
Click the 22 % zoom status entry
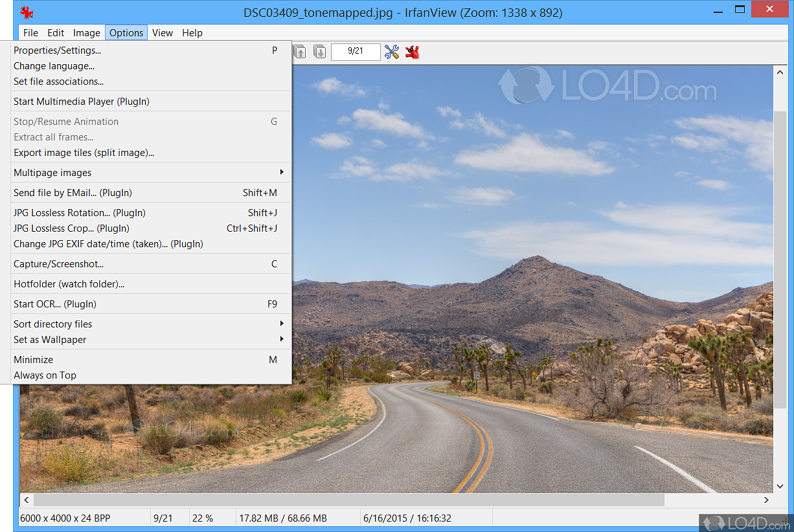point(203,518)
